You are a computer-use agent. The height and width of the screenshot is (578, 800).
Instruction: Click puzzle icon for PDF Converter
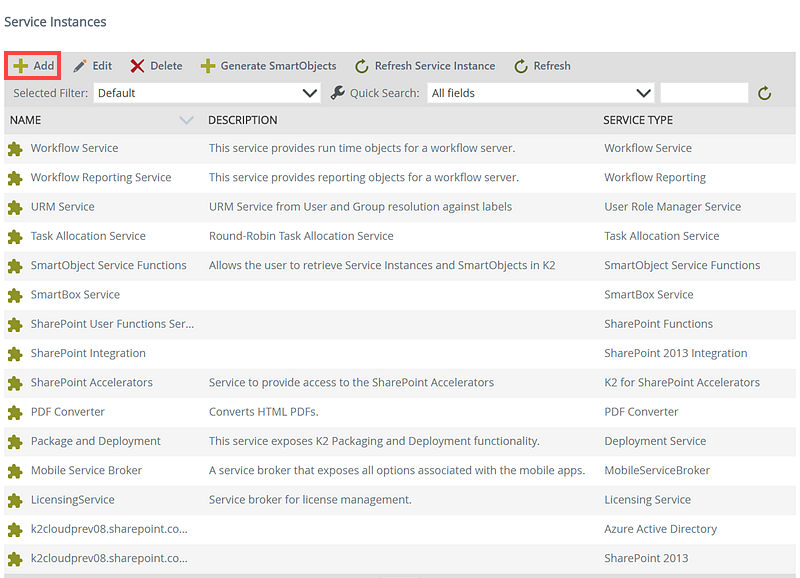point(15,412)
